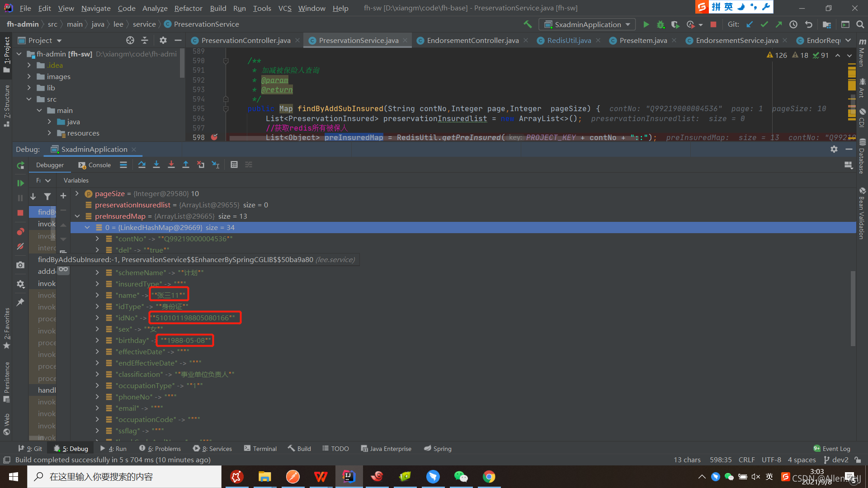Screen dimensions: 868x488
Task: Get thread dump camera icon
Action: [20, 265]
